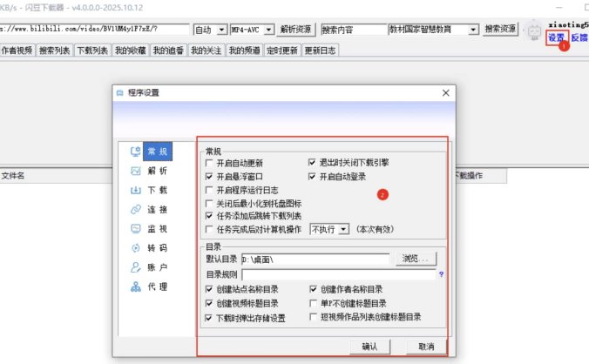Open the 反馈 feedback link

[x=580, y=38]
